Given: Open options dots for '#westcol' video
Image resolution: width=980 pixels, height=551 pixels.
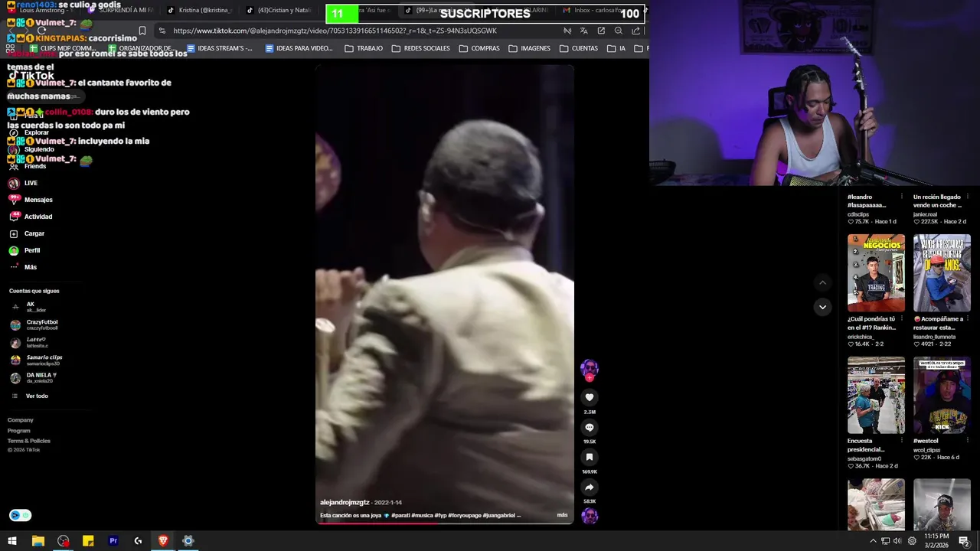Looking at the screenshot, I should point(968,442).
